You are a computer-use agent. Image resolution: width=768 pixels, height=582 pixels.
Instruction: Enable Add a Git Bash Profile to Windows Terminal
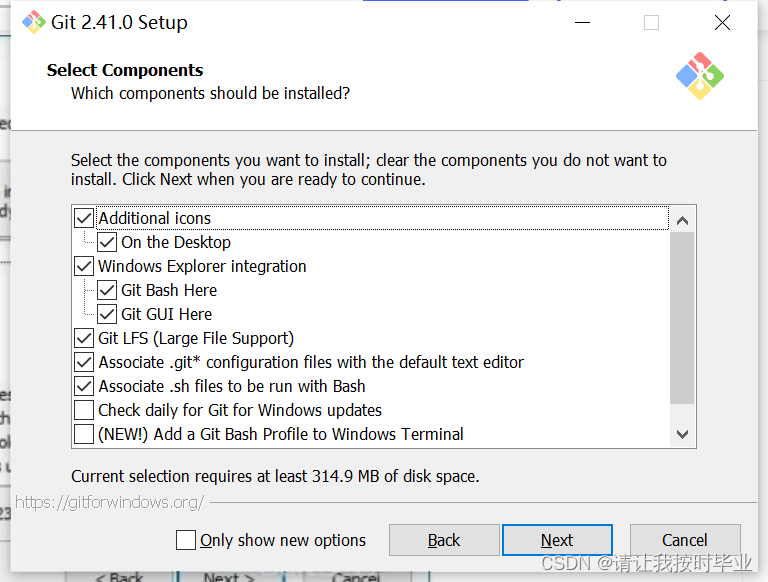(84, 434)
